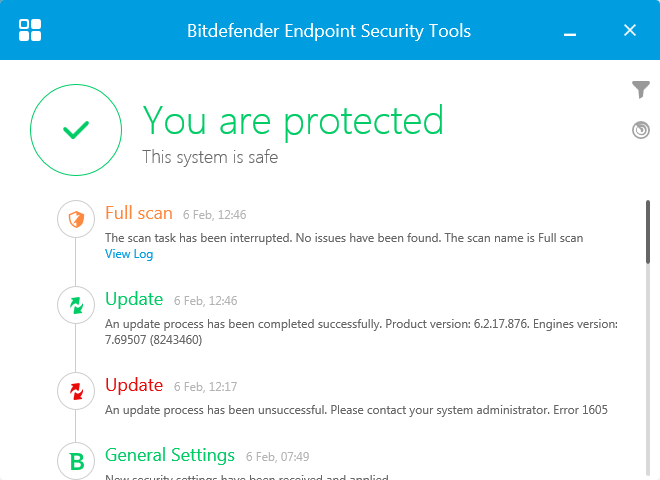Image resolution: width=660 pixels, height=480 pixels.
Task: Open the modules grid icon in title bar
Action: point(30,30)
